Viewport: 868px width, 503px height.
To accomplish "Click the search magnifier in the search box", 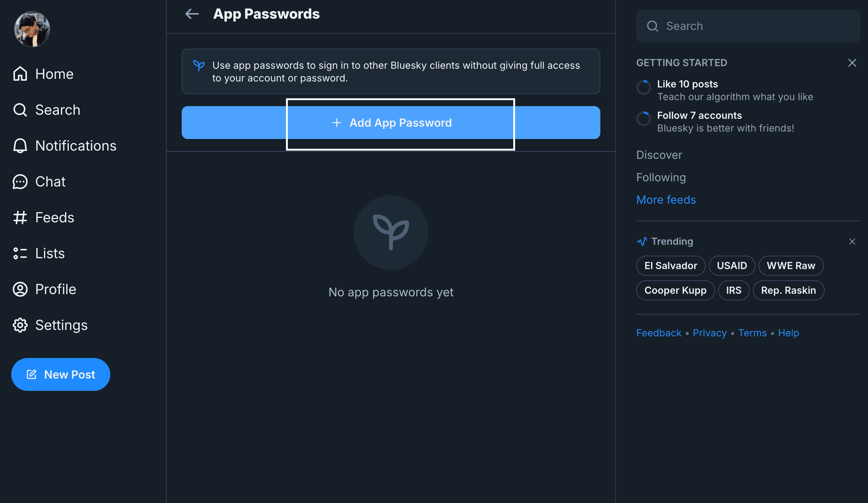I will point(652,26).
